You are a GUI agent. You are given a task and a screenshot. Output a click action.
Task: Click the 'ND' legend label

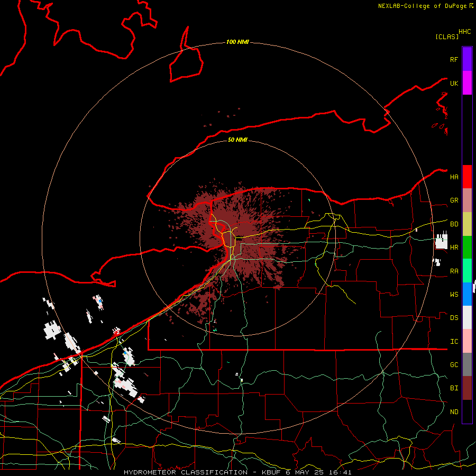point(454,412)
